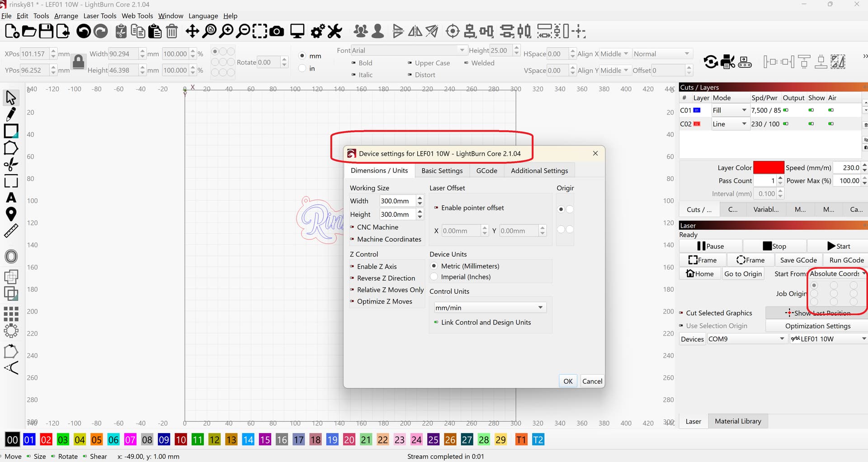Switch to the GCode tab
The image size is (868, 462).
pyautogui.click(x=486, y=171)
